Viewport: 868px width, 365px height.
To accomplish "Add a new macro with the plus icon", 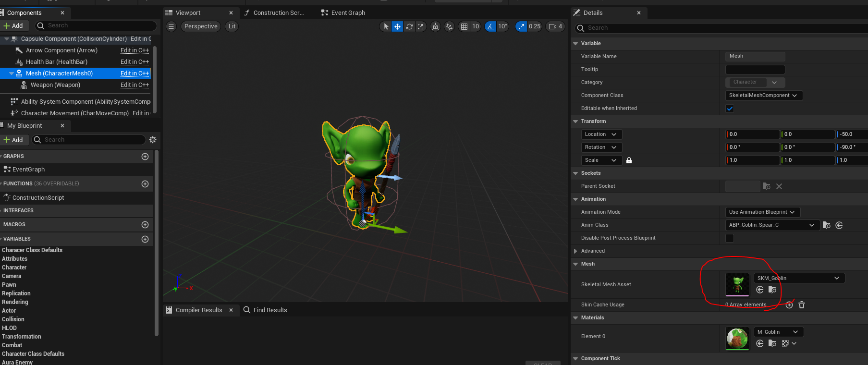I will tap(145, 225).
